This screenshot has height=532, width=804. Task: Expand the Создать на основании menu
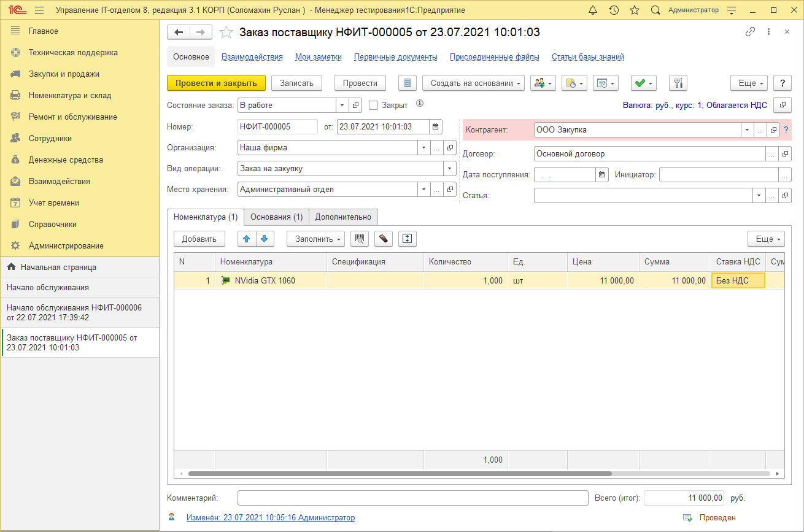tap(473, 83)
